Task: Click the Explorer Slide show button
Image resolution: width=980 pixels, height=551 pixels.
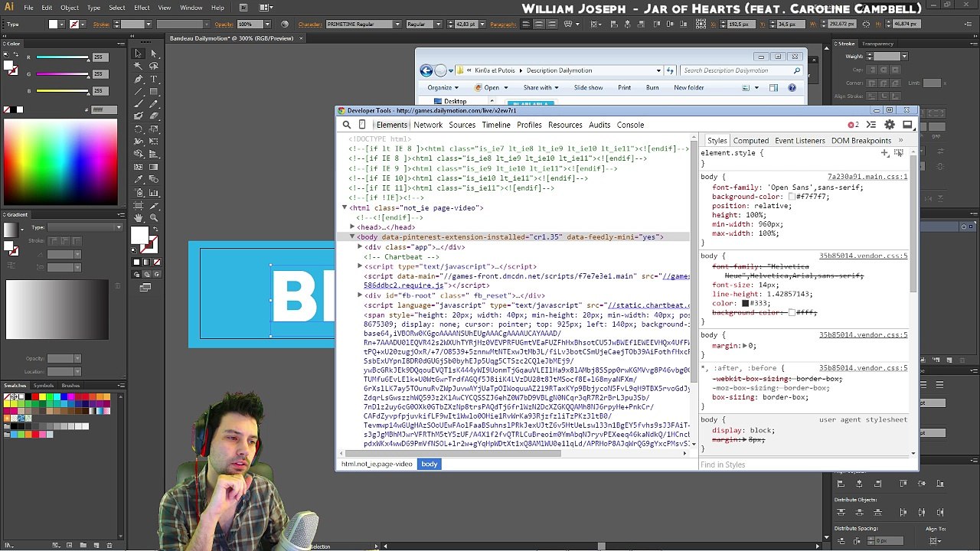Action: [x=588, y=87]
